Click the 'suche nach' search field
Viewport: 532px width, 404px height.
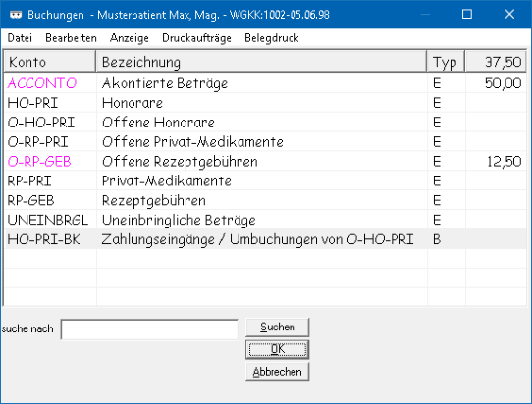[149, 329]
